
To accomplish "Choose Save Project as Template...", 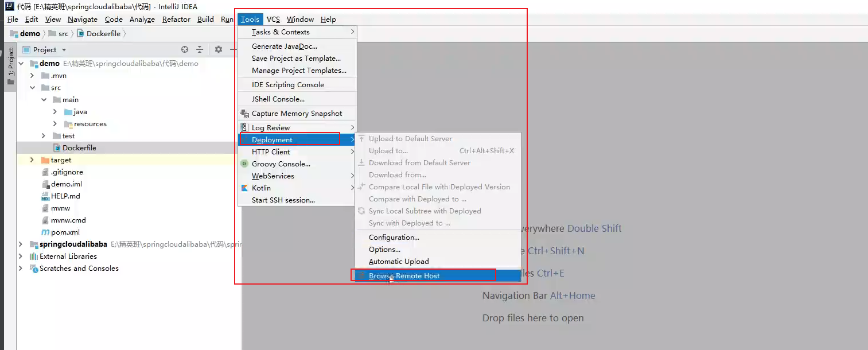I will [x=297, y=59].
